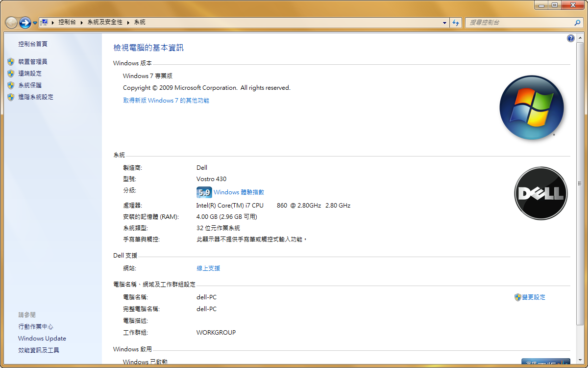588x368 pixels.
Task: Click dell-PC beside 完整電腦名稱
Action: (206, 309)
